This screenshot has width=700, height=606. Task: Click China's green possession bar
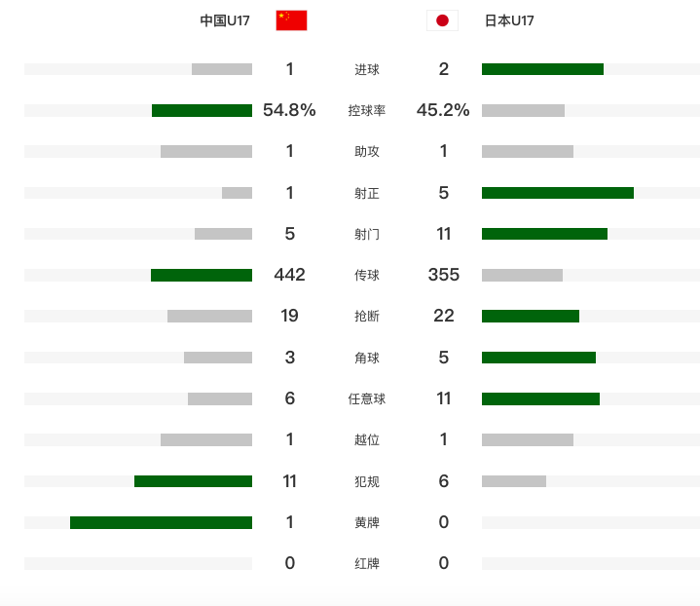coord(202,110)
